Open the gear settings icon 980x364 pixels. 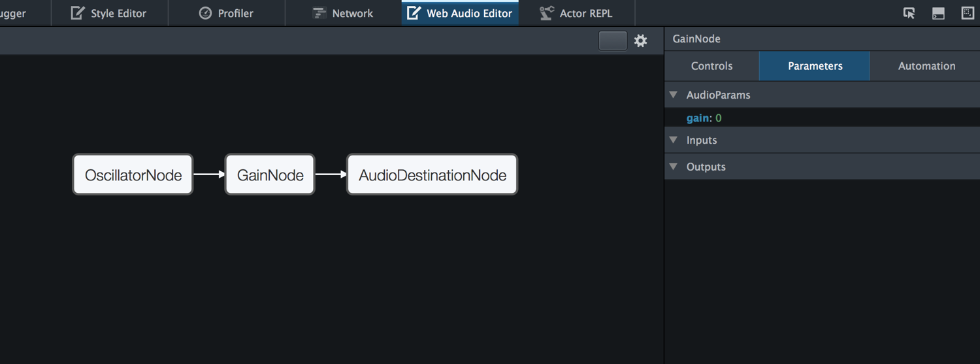pos(640,41)
